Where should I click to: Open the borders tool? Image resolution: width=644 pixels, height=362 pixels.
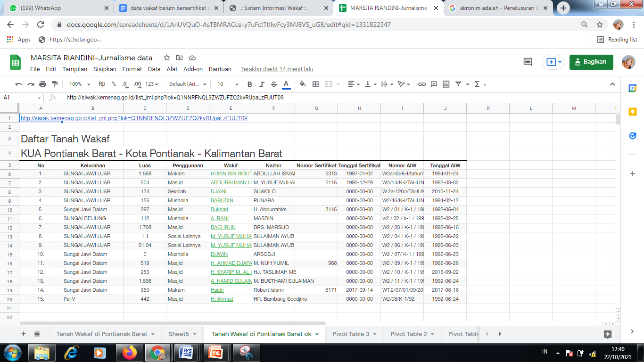pos(316,84)
